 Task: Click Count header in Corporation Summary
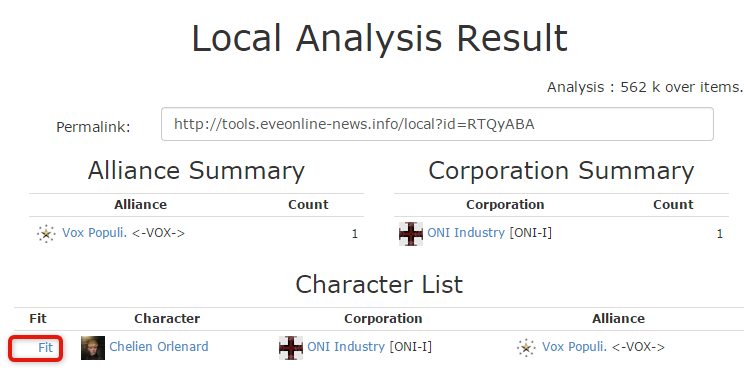(673, 205)
